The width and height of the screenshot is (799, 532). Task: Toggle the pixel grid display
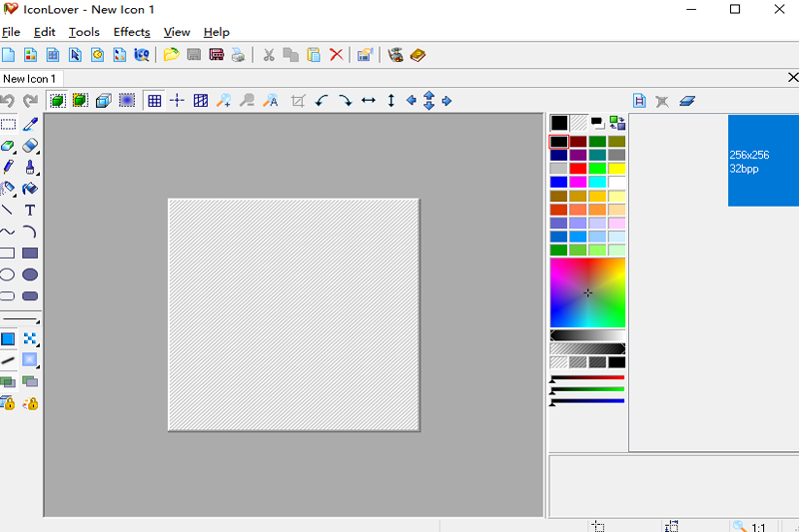[154, 101]
